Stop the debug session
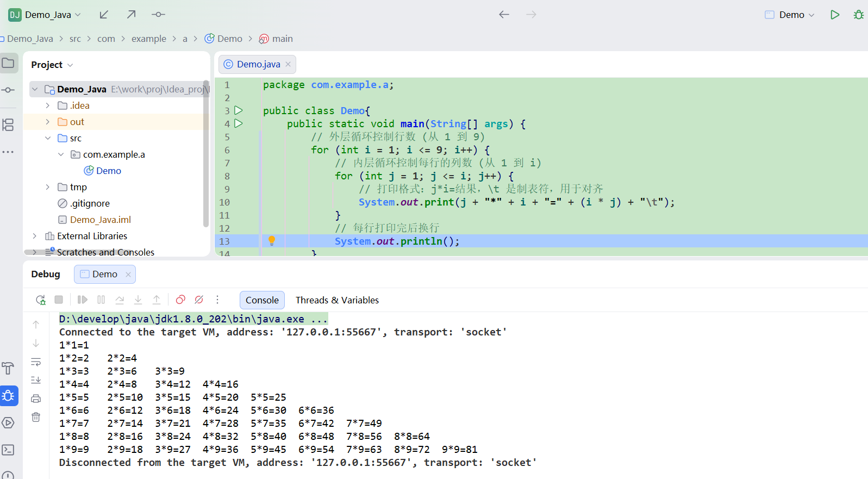Image resolution: width=868 pixels, height=479 pixels. 59,300
